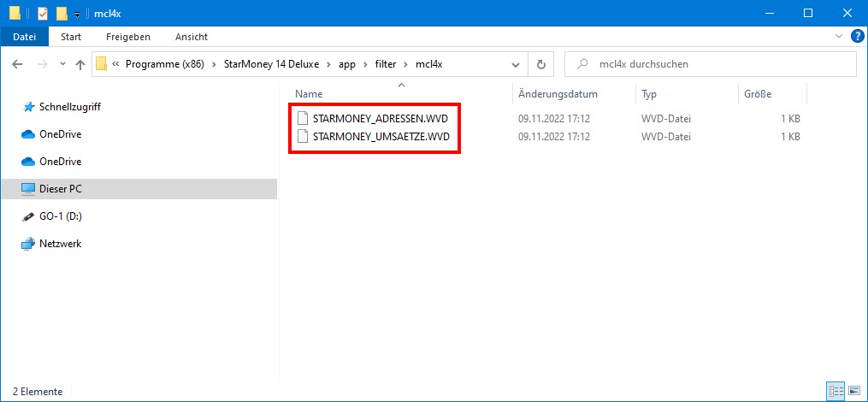Open the Ansicht ribbon tab
Screen dimensions: 868x402
(191, 37)
